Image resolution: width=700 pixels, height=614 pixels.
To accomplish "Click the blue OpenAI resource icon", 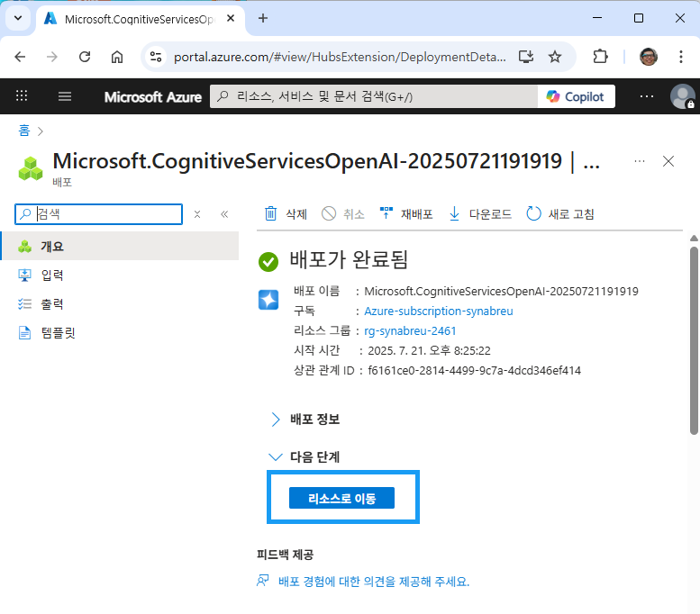I will pos(268,300).
